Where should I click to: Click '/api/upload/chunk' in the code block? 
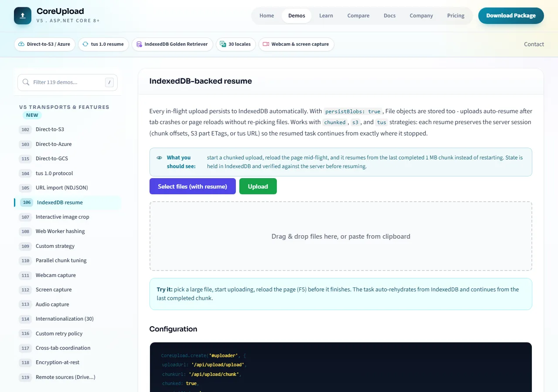pyautogui.click(x=214, y=374)
